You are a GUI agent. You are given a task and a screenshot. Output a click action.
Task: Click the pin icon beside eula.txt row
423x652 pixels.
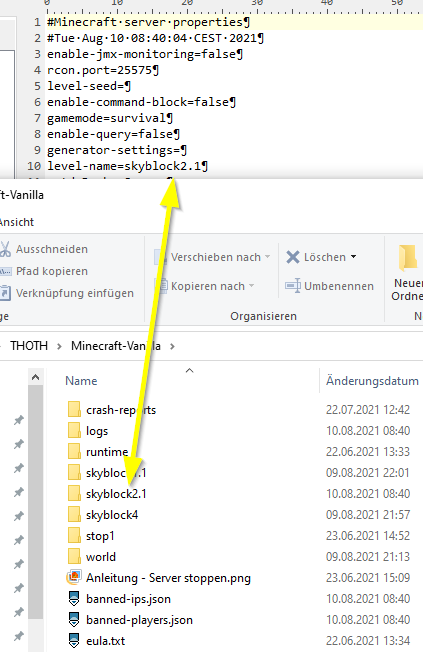(x=18, y=636)
